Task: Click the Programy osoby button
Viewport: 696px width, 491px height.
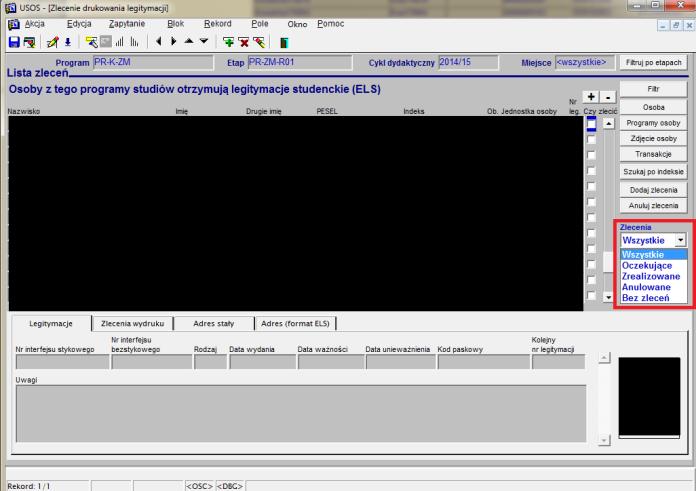Action: (653, 123)
